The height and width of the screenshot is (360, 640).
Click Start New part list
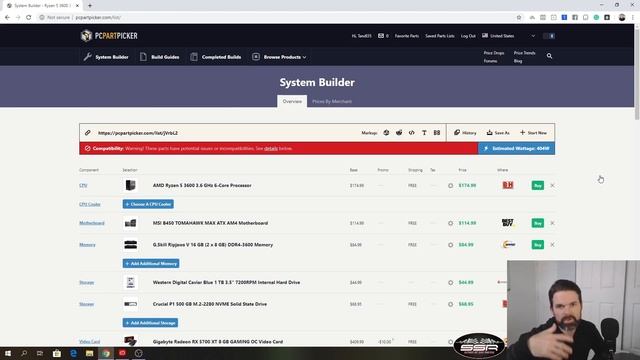[x=533, y=133]
